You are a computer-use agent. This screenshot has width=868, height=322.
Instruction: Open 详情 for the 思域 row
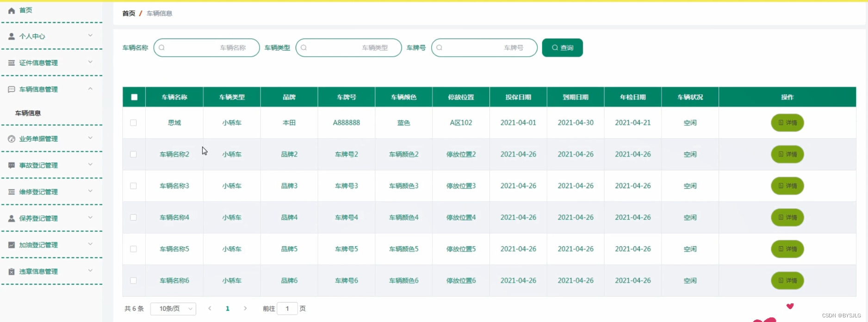click(x=787, y=123)
